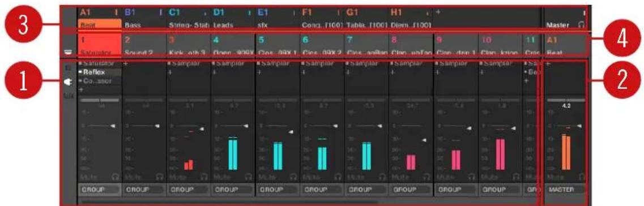Select sound slot 10 Clap header

coord(500,45)
